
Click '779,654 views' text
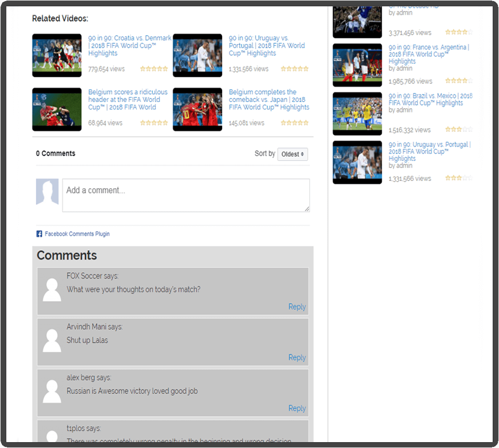[x=107, y=69]
